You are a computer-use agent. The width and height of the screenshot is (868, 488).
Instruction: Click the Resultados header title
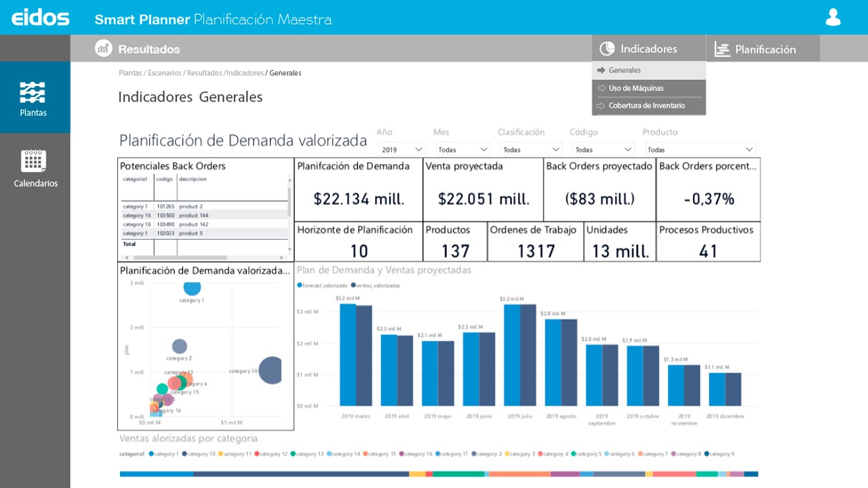coord(149,49)
